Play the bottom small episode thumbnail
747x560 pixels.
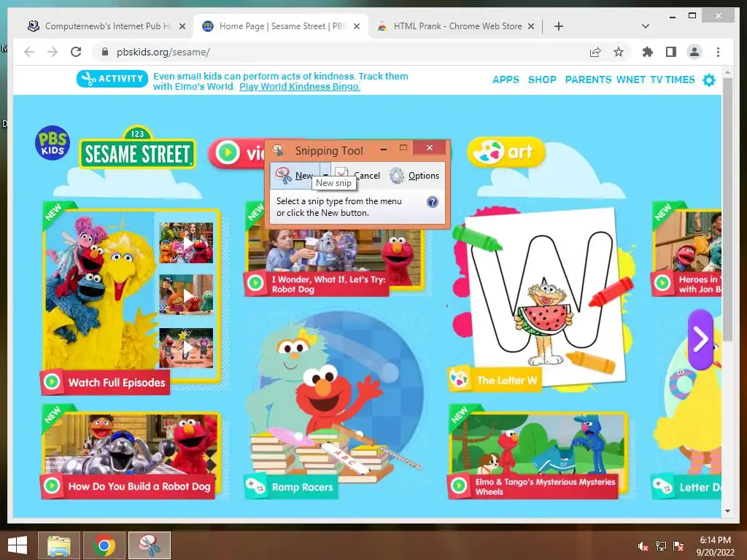point(186,348)
